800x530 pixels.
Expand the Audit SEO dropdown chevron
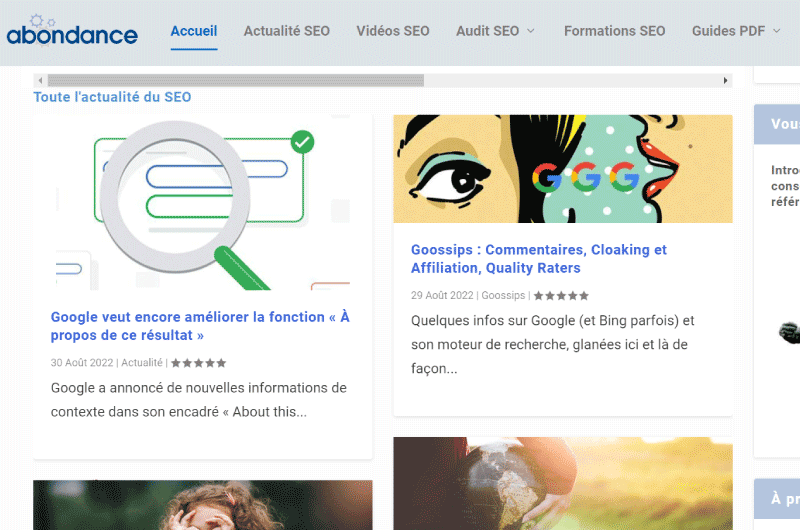tap(531, 31)
